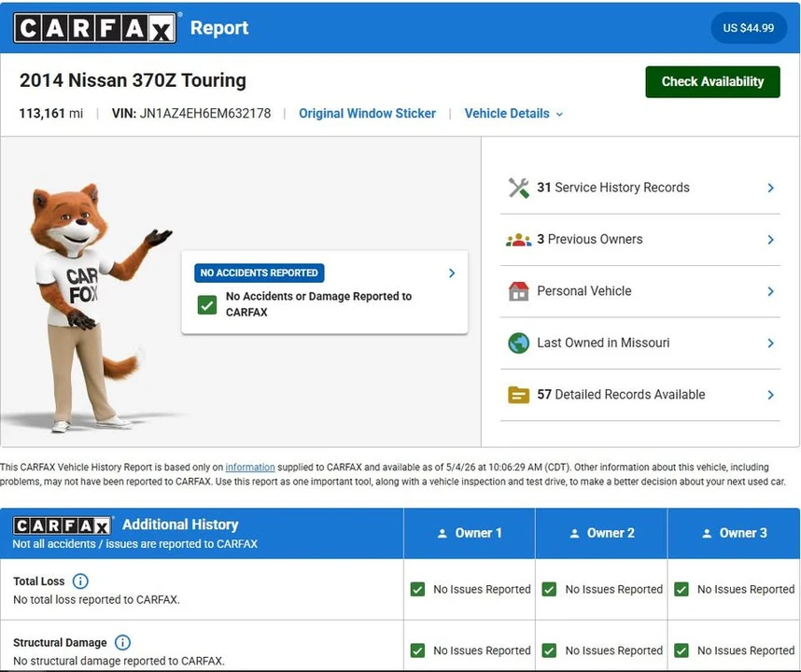Screen dimensions: 801x672
Task: Click Structural Damage checkmark under Owner 2
Action: pyautogui.click(x=549, y=651)
